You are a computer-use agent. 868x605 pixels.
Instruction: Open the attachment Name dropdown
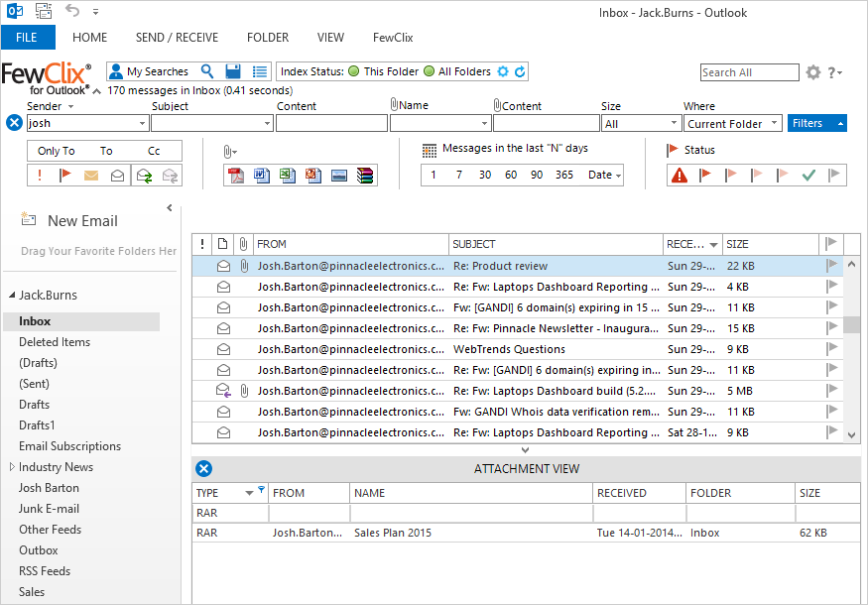click(x=484, y=123)
